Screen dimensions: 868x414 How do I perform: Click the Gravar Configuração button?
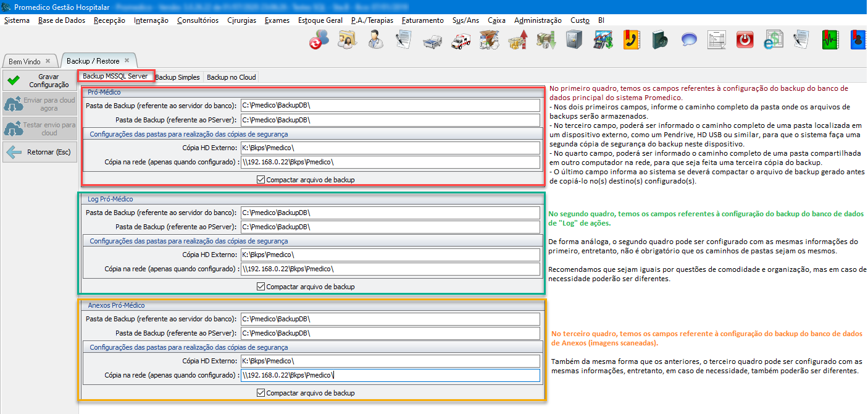coord(40,81)
